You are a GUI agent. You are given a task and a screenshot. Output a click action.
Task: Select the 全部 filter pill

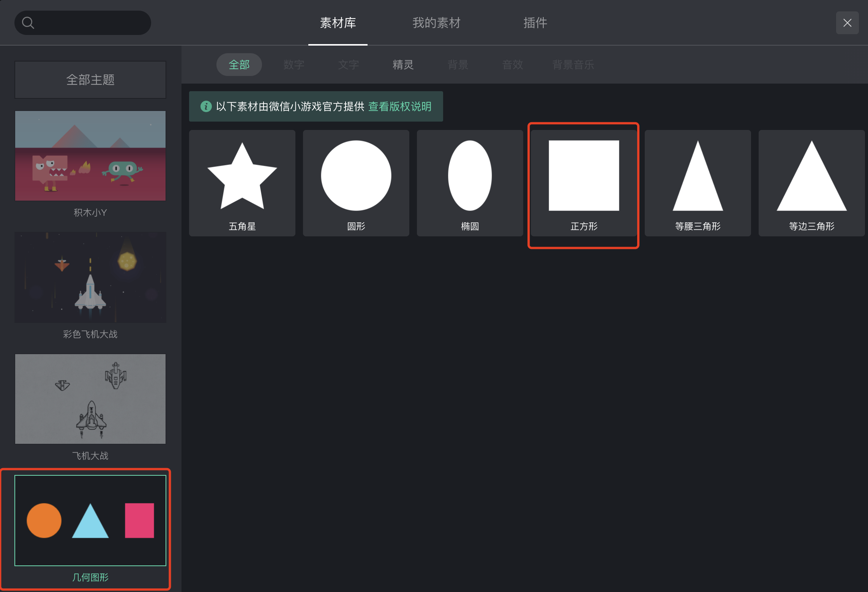point(239,65)
